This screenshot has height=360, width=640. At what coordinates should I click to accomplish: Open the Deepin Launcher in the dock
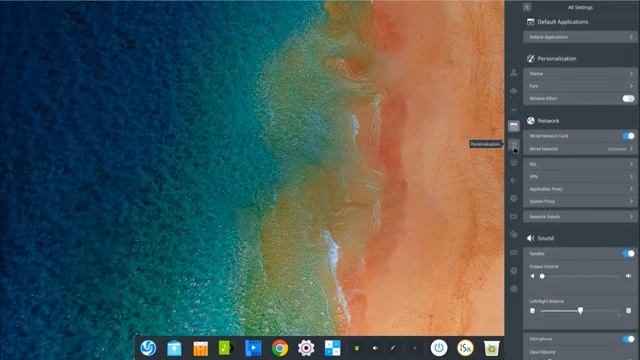148,348
